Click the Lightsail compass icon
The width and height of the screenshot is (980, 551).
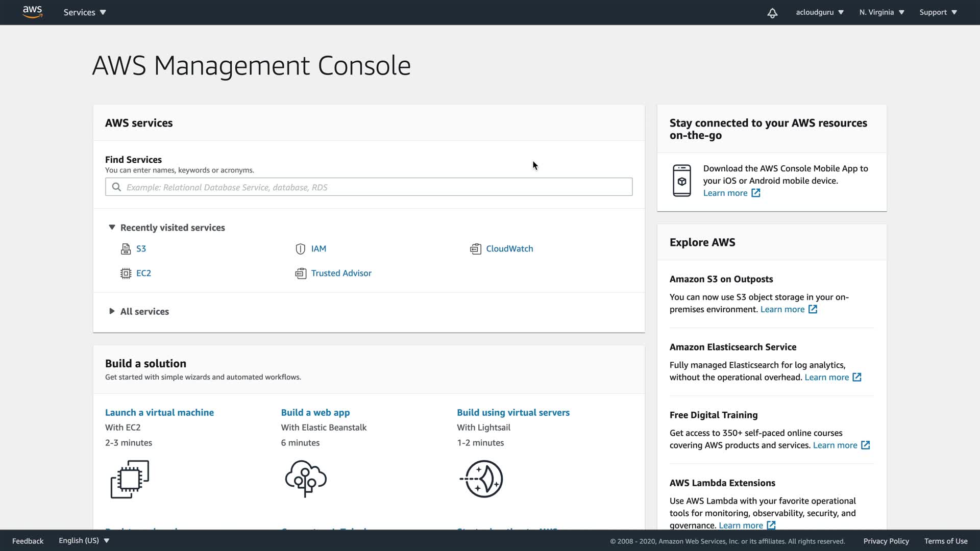[482, 479]
